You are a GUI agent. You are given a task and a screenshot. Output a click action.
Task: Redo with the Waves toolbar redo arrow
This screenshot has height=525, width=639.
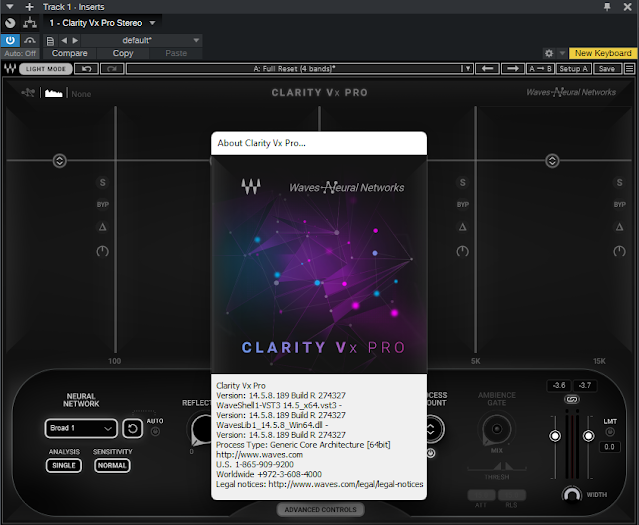click(112, 69)
